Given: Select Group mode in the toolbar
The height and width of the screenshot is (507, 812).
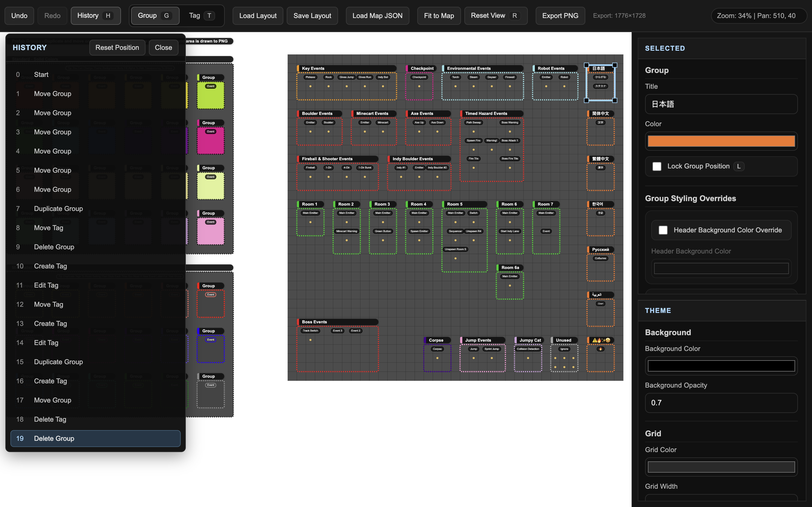Looking at the screenshot, I should (155, 16).
